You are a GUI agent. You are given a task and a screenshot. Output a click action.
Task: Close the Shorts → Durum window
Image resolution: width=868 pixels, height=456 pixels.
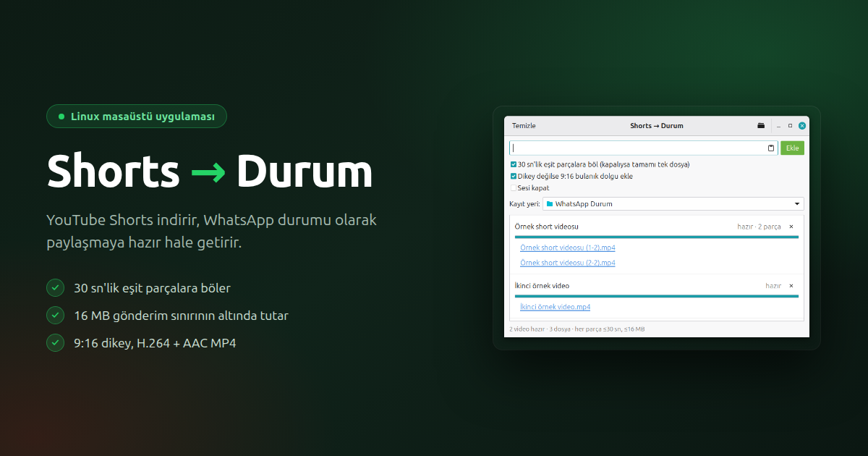click(802, 126)
